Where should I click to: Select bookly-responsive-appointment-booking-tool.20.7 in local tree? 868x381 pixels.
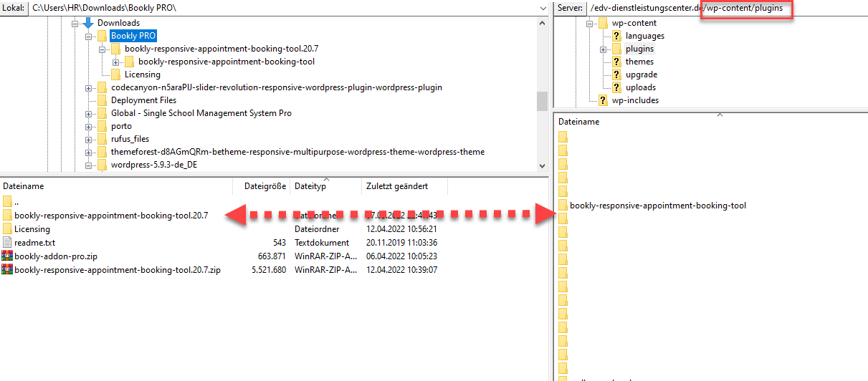pyautogui.click(x=221, y=49)
